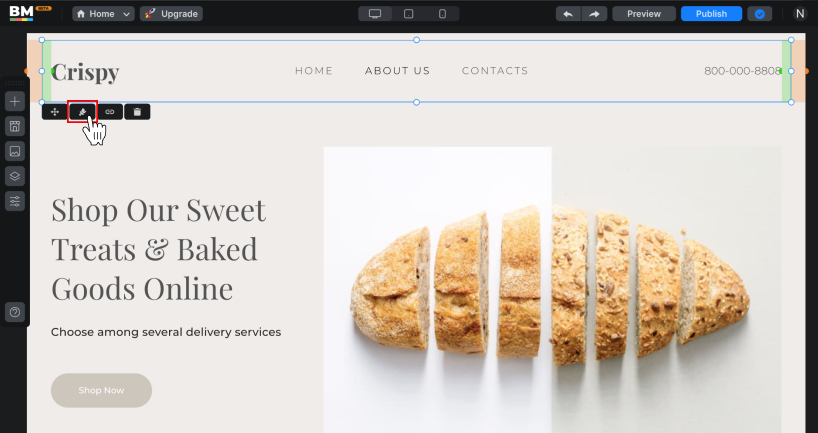The width and height of the screenshot is (818, 433).
Task: Click the move handle icon on header toolbar
Action: 55,112
